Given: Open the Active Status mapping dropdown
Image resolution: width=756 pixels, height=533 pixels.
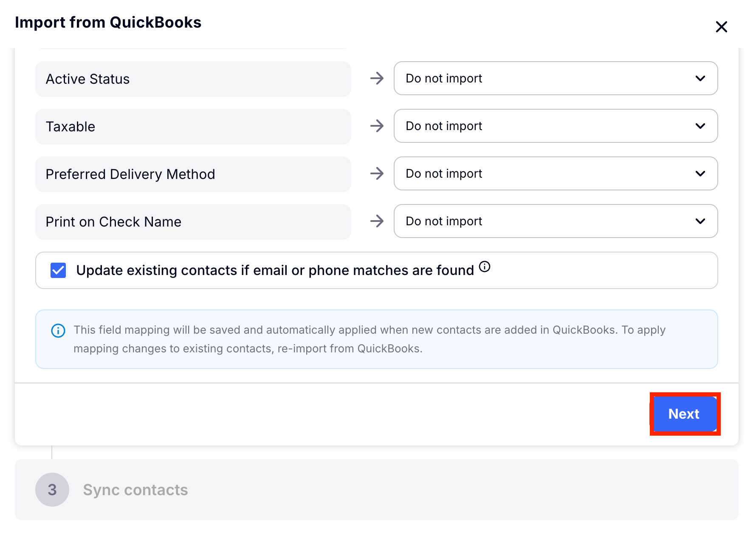Looking at the screenshot, I should pos(556,79).
